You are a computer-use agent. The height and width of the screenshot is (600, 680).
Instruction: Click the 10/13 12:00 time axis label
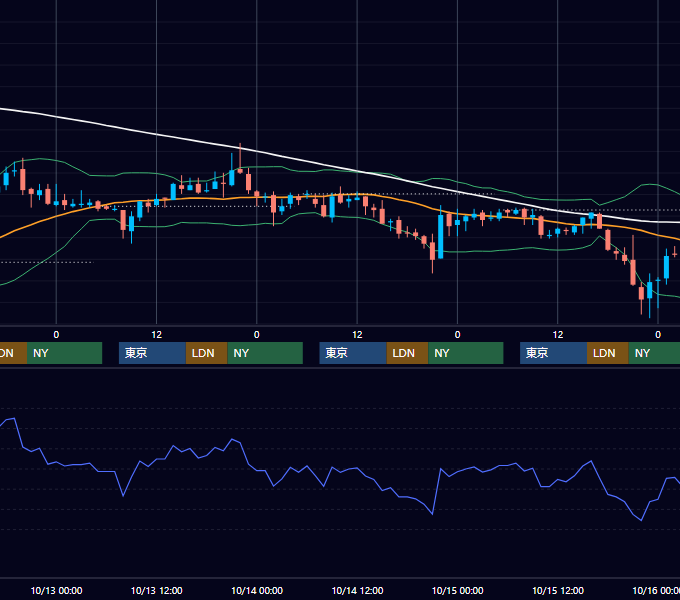point(157,590)
